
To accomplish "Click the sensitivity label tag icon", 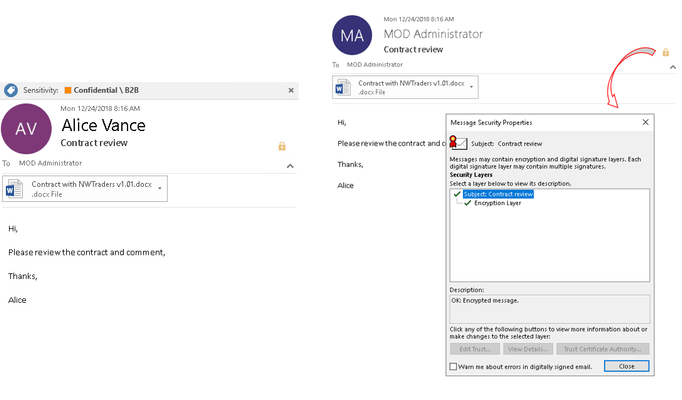I will pyautogui.click(x=11, y=90).
